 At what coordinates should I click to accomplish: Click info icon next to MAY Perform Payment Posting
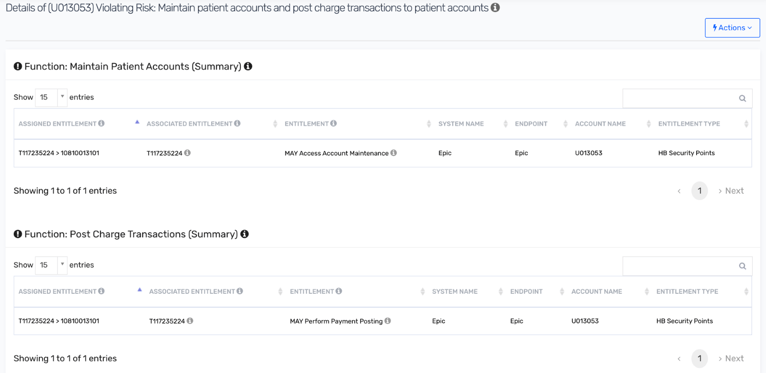(388, 321)
